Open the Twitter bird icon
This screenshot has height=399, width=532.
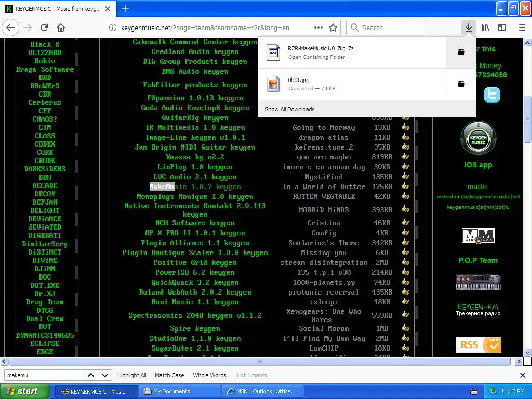tap(491, 95)
